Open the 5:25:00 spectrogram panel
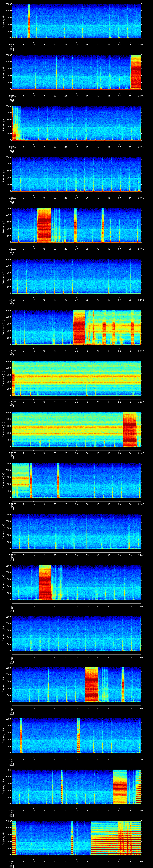Image resolution: width=153 pixels, height=868 pixels. (76, 174)
